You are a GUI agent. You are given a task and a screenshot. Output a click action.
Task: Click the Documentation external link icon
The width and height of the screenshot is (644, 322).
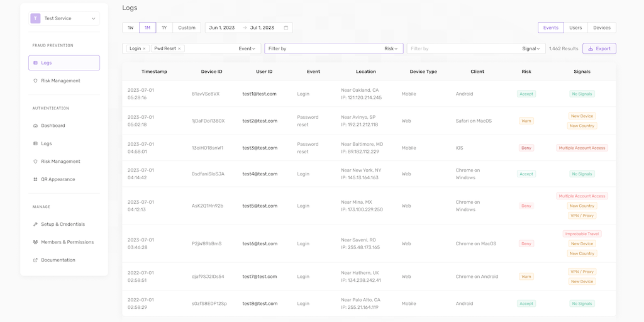pyautogui.click(x=35, y=260)
